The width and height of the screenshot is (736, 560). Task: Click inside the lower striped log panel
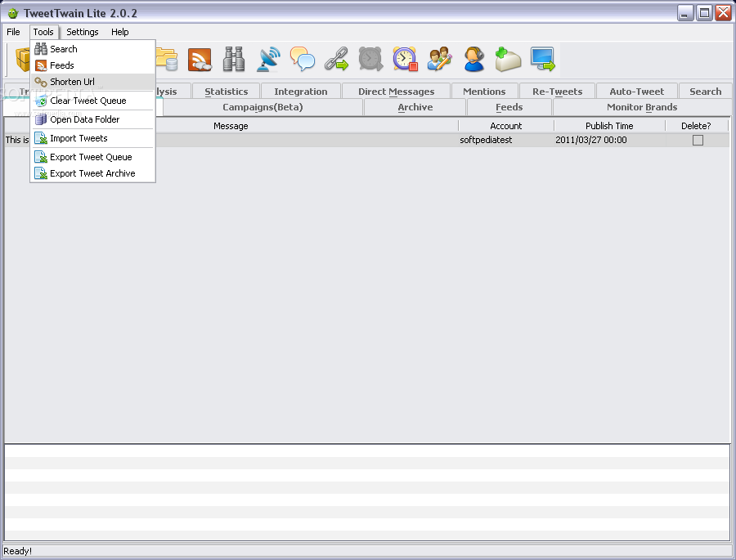pyautogui.click(x=367, y=493)
